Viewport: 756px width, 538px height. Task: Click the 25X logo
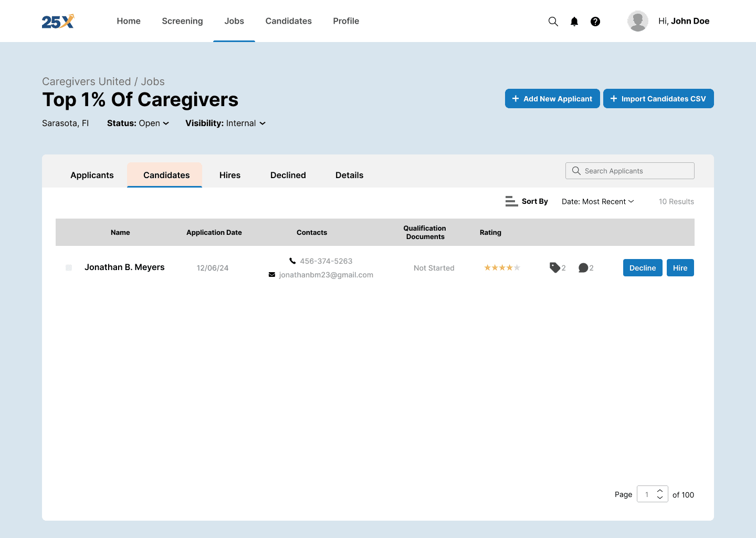[58, 22]
